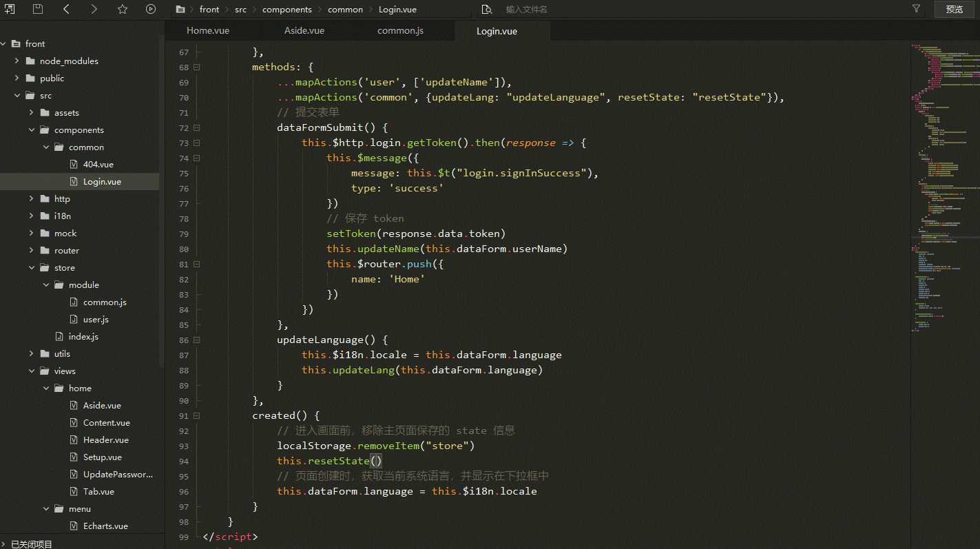Click common in the breadcrumb path
Screen dimensions: 980x549
coord(345,10)
